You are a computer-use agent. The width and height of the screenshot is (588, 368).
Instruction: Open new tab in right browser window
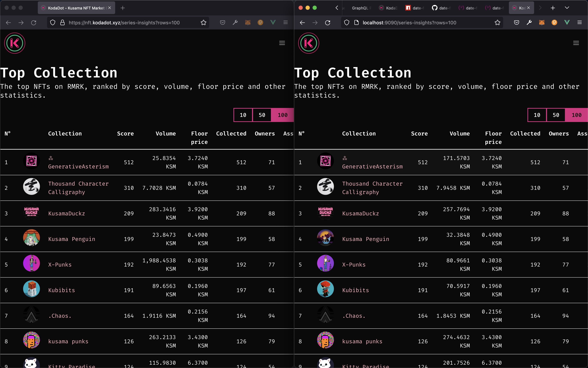coord(553,8)
